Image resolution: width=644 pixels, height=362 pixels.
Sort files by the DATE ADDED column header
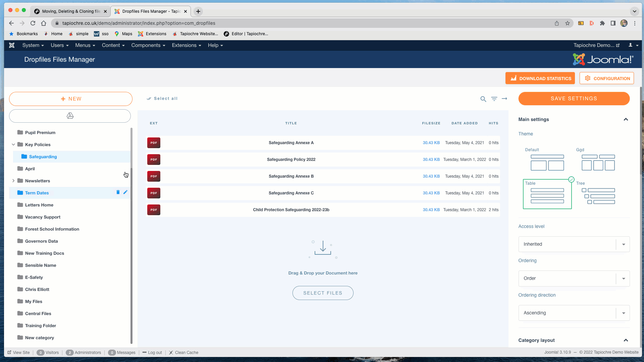click(x=465, y=123)
